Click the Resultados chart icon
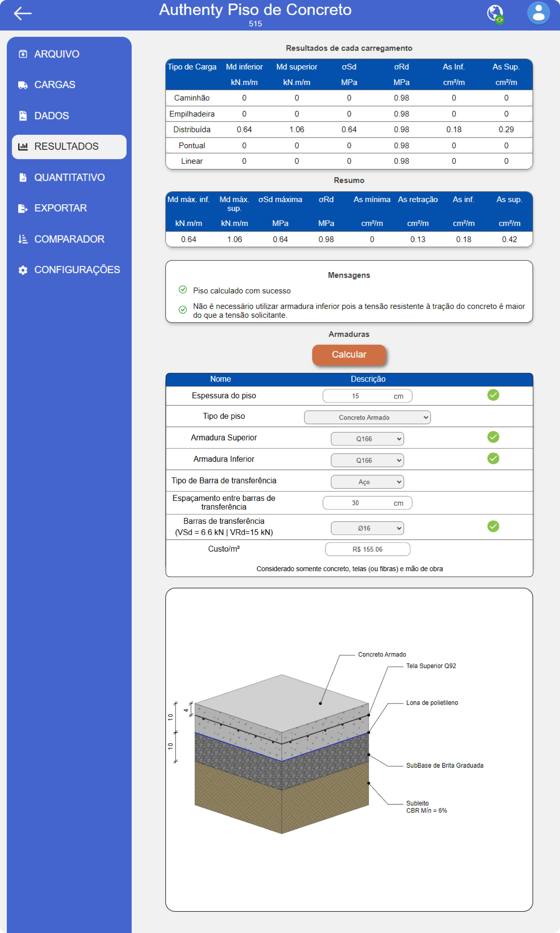Screen dimensions: 560x933 click(x=23, y=146)
